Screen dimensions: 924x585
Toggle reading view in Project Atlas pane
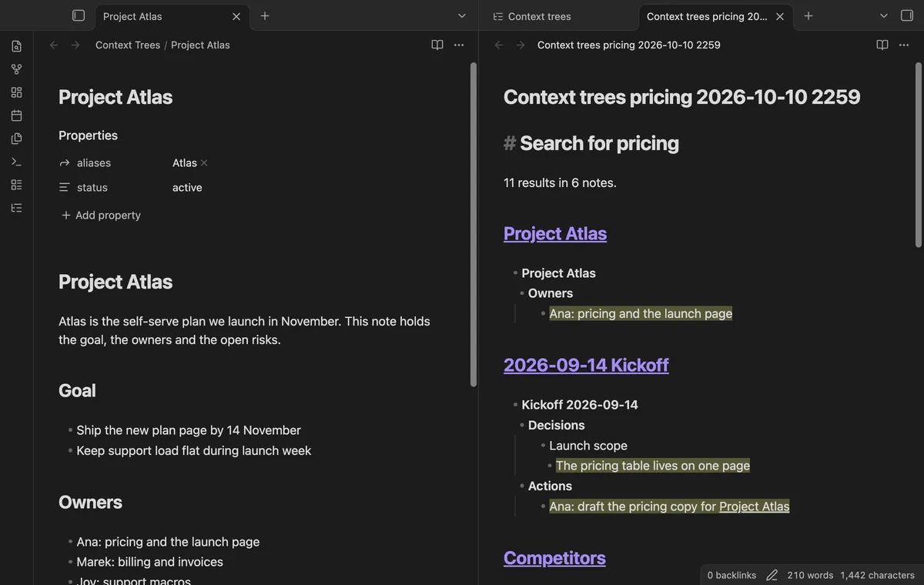(x=437, y=45)
